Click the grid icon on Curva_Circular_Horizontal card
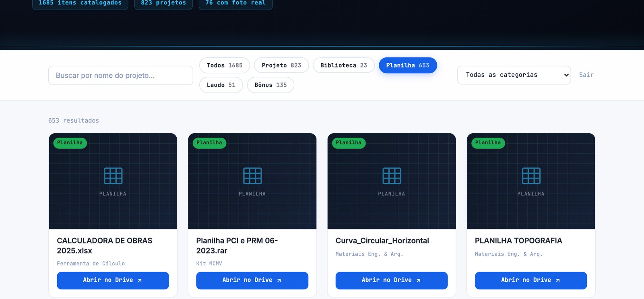The height and width of the screenshot is (299, 644). click(392, 176)
